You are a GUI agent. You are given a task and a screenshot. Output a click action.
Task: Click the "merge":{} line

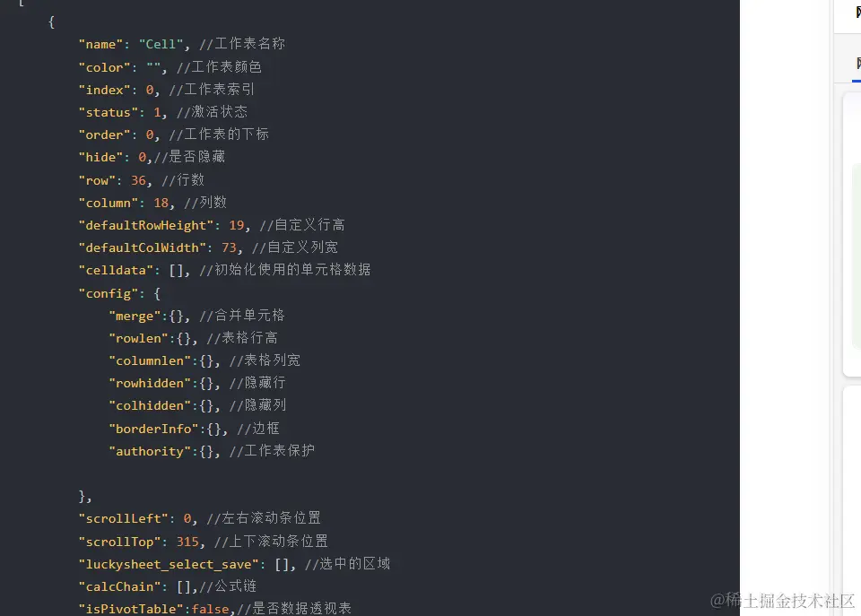click(196, 316)
